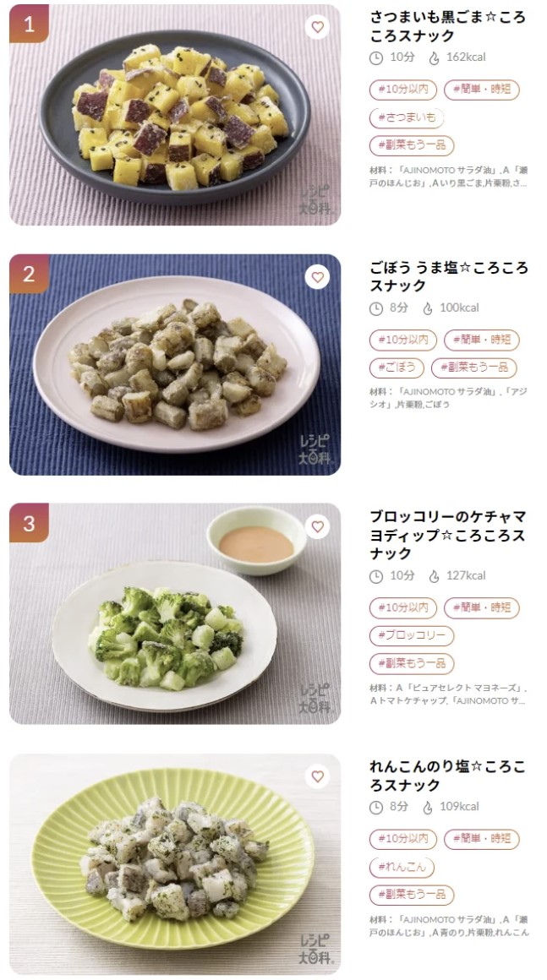Image resolution: width=547 pixels, height=980 pixels.
Task: Open the lotus root snack photo
Action: click(x=175, y=864)
